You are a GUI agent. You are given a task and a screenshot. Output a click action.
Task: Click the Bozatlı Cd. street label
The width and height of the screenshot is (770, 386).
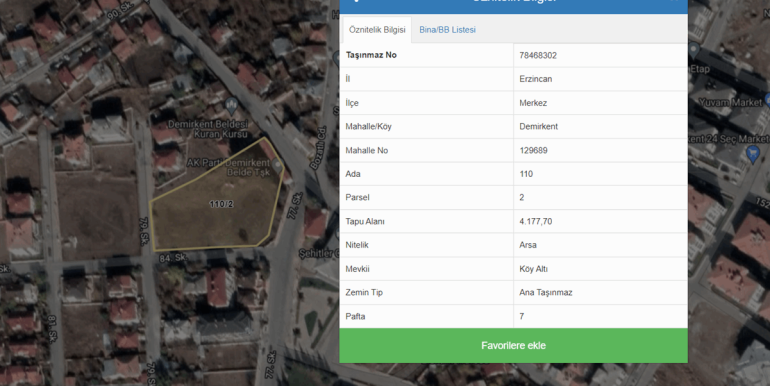pyautogui.click(x=318, y=148)
